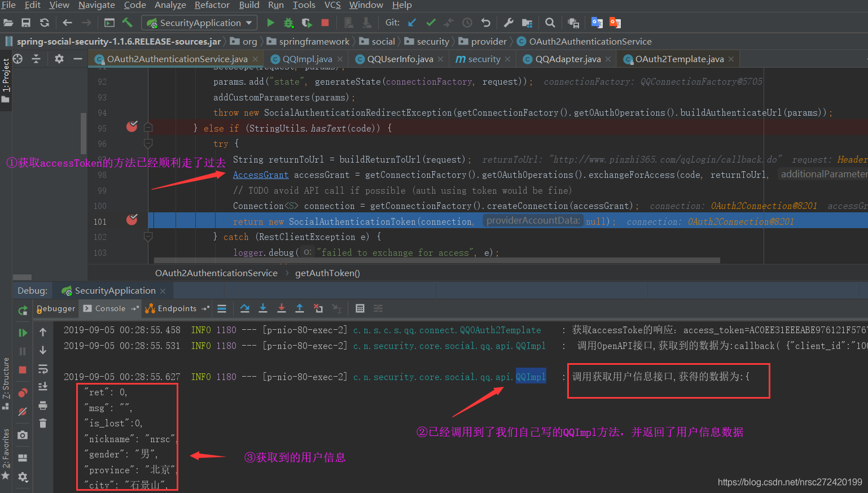Click the first Google Translate icon
Viewport: 868px width, 493px height.
(597, 23)
